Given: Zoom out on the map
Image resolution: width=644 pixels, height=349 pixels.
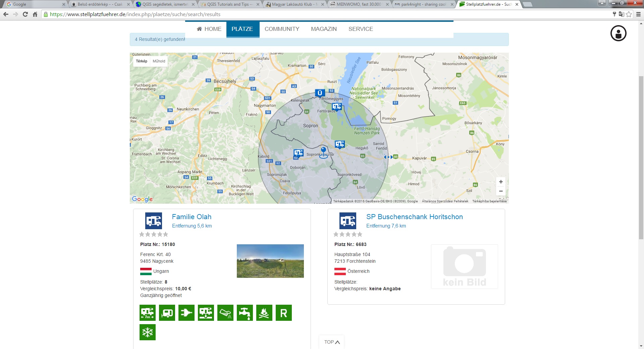Looking at the screenshot, I should tap(501, 191).
